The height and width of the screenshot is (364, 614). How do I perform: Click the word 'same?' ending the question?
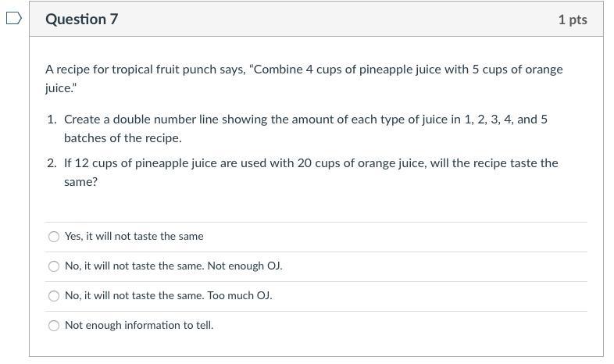pos(80,182)
